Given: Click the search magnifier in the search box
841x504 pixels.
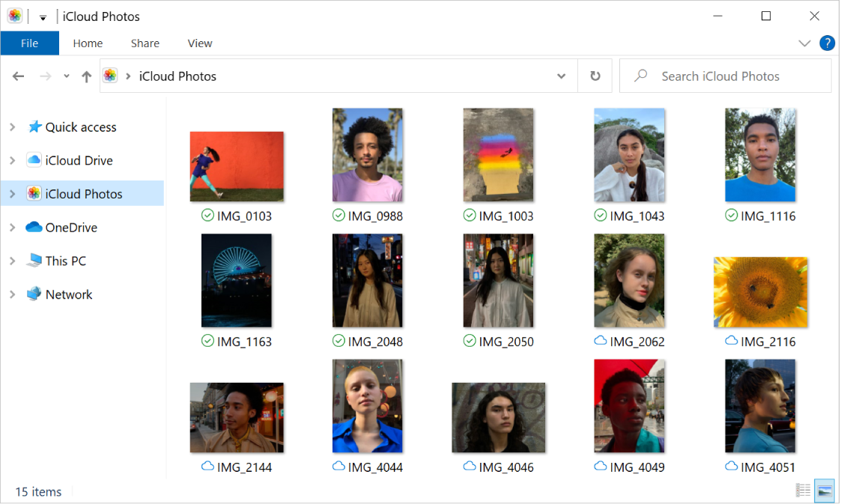Looking at the screenshot, I should (639, 76).
